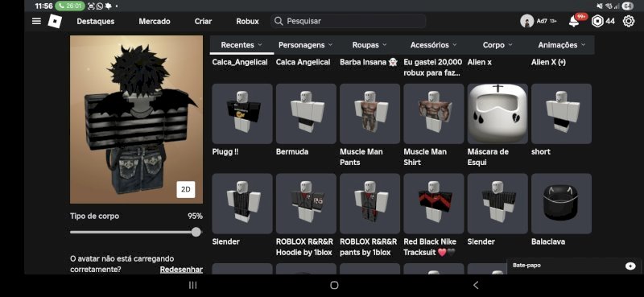Click the Alien x item label
The height and width of the screenshot is (297, 644).
click(479, 62)
